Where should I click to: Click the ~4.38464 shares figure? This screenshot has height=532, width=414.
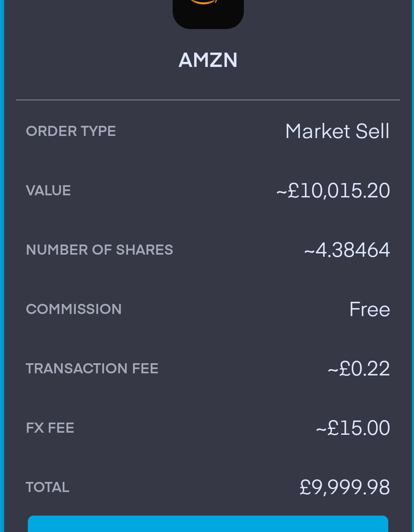point(347,250)
